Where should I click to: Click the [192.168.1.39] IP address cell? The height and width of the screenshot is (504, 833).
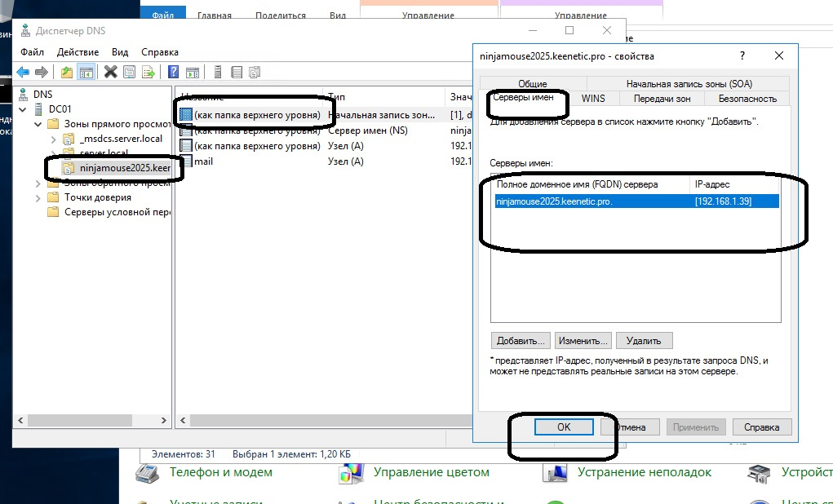click(723, 201)
